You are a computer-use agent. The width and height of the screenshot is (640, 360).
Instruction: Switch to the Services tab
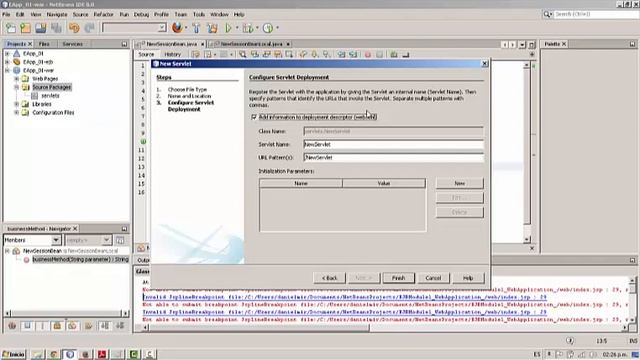click(x=73, y=44)
